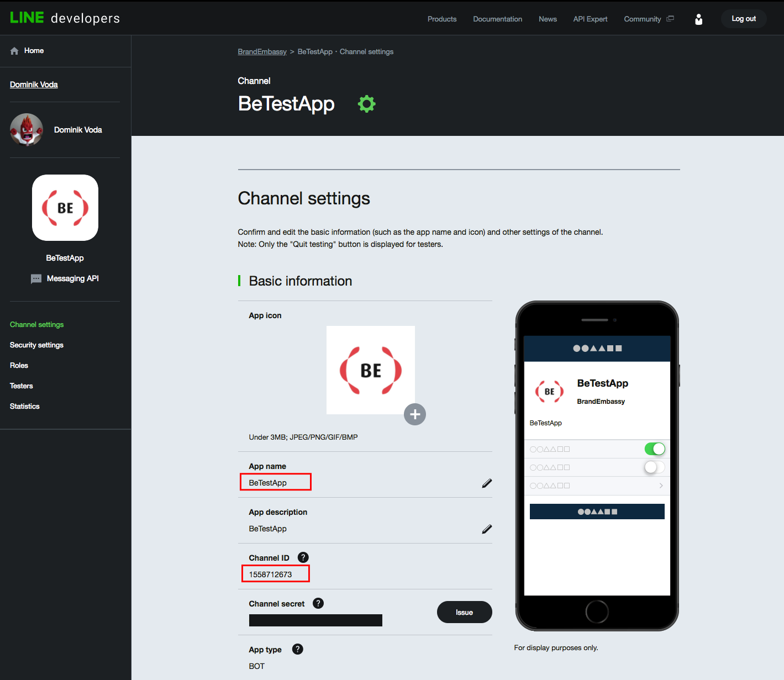The height and width of the screenshot is (680, 784).
Task: Click the Log out button
Action: (x=744, y=19)
